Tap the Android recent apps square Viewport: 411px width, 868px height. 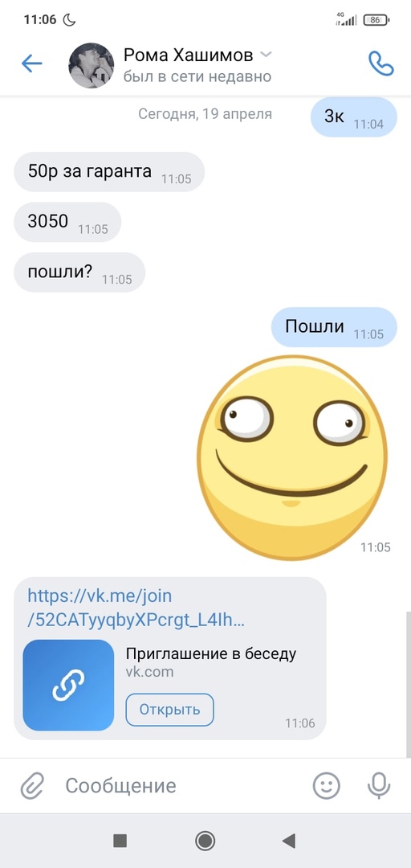(120, 841)
